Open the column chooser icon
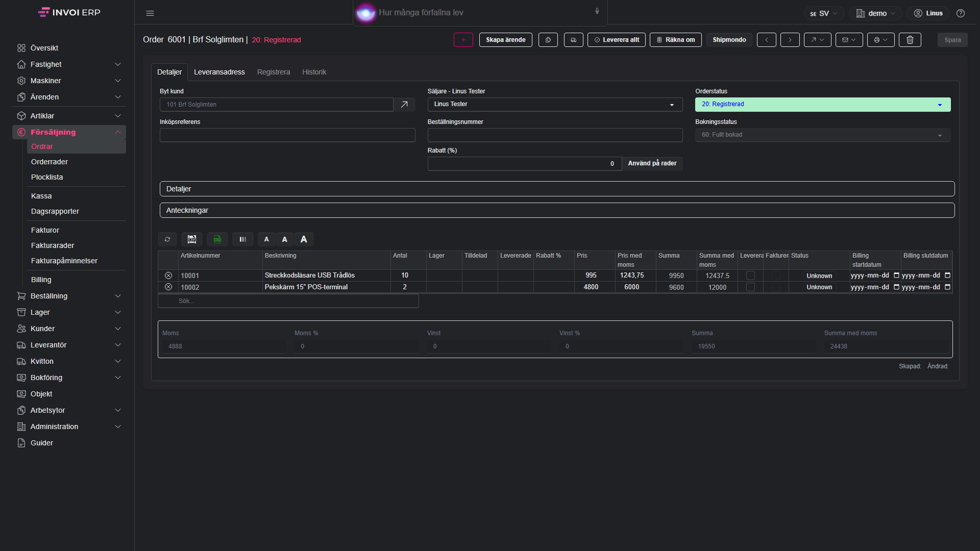 pyautogui.click(x=243, y=239)
